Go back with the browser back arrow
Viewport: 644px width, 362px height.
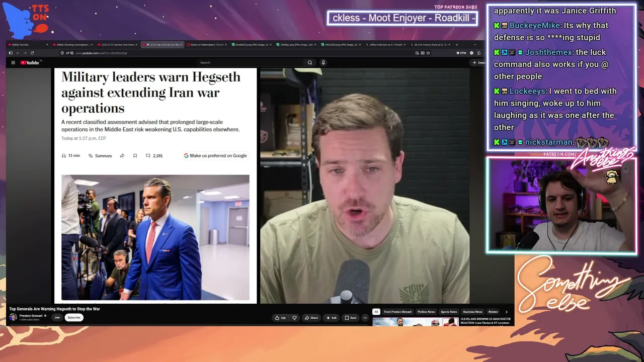click(x=18, y=53)
